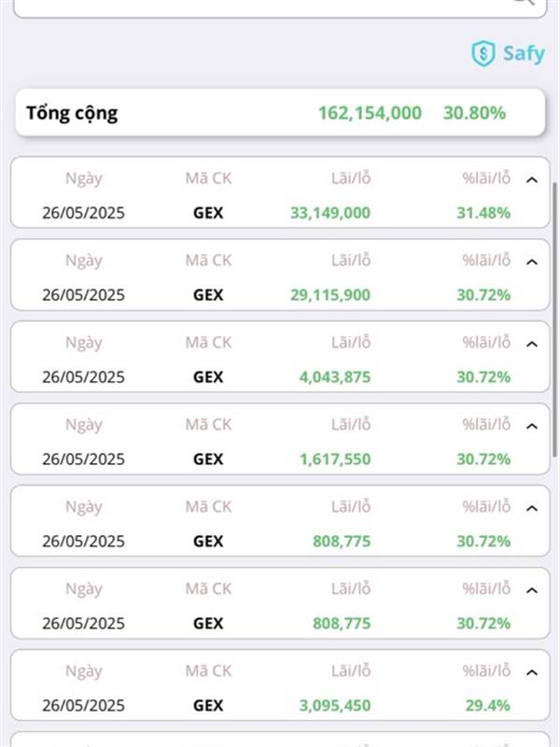This screenshot has width=560, height=747.
Task: Collapse the chevron on the 29,115,900 row
Action: point(532,261)
